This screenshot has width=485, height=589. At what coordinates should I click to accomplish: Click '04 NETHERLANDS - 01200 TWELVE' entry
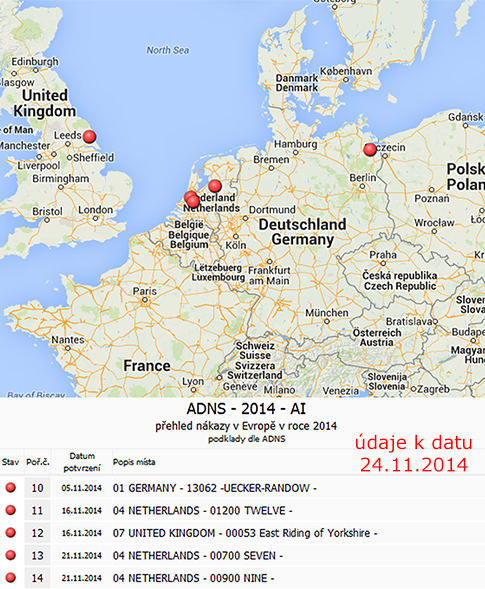pyautogui.click(x=202, y=510)
